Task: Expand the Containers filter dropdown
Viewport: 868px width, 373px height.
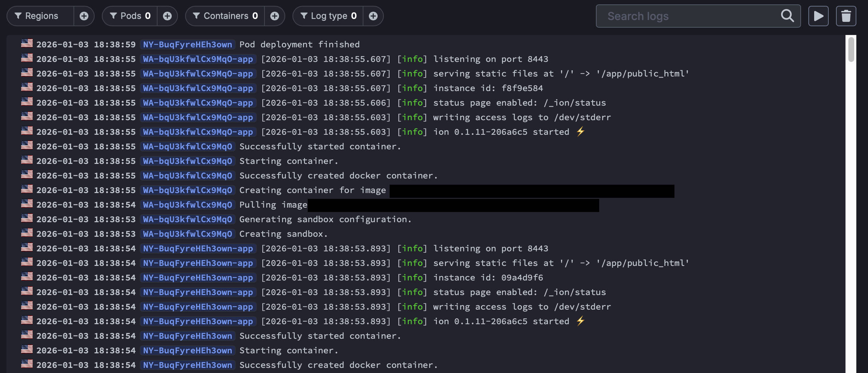Action: (226, 16)
